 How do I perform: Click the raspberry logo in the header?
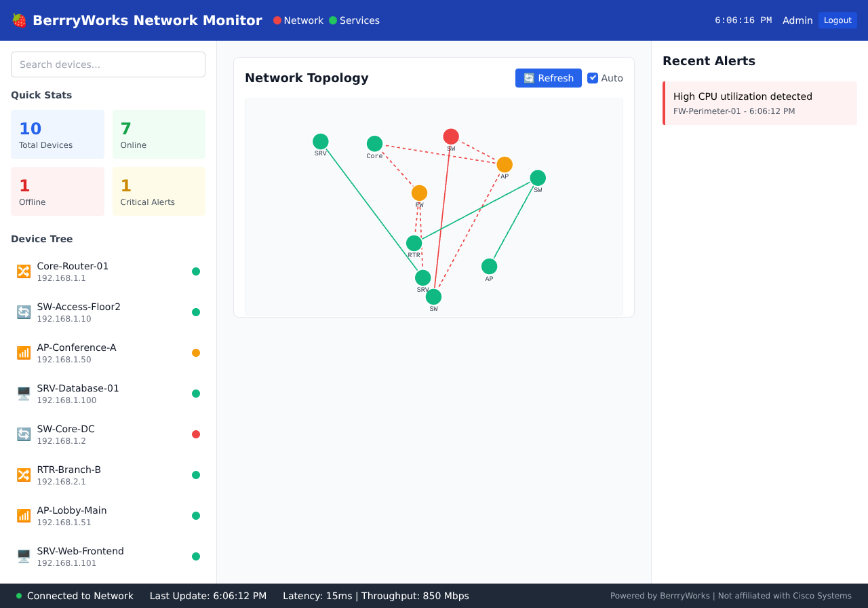[20, 20]
